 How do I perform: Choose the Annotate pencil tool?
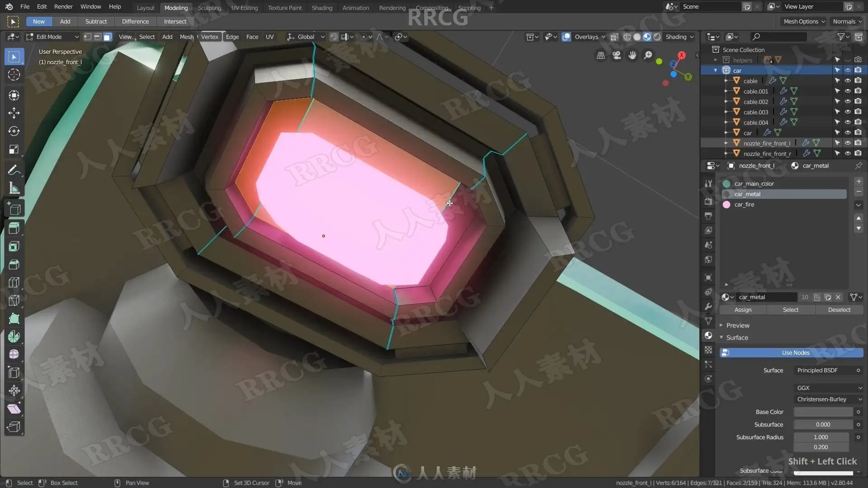tap(14, 170)
